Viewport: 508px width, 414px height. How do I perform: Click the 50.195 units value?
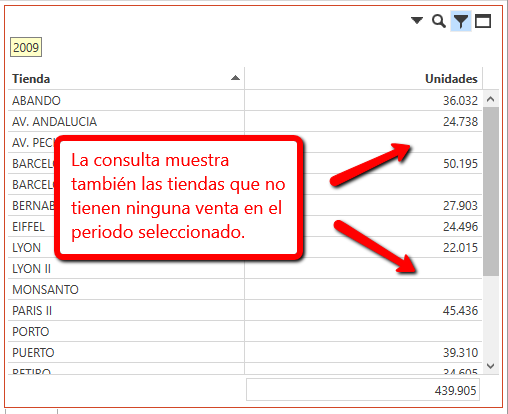460,163
